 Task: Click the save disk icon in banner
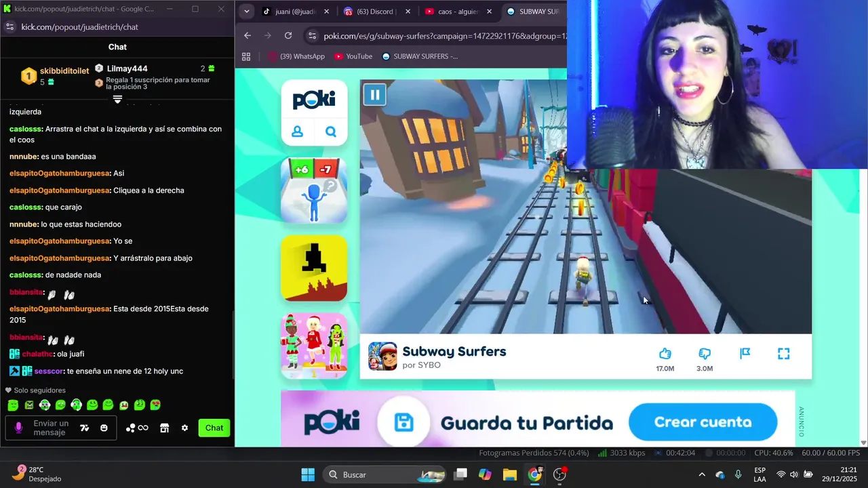pos(404,423)
